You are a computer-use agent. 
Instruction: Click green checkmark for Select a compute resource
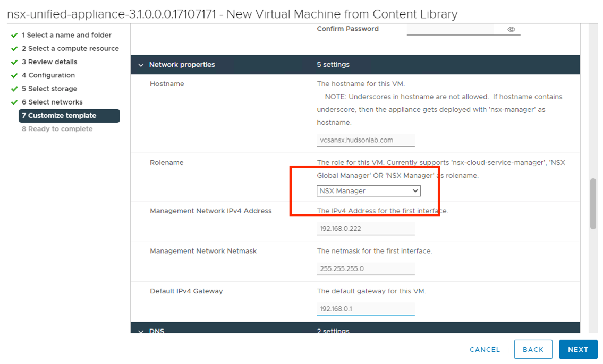[x=14, y=49]
